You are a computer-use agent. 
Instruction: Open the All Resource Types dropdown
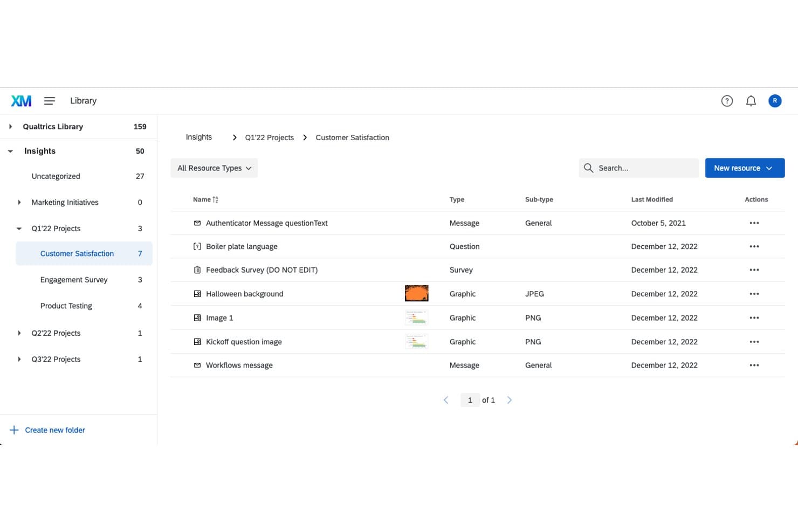[214, 168]
